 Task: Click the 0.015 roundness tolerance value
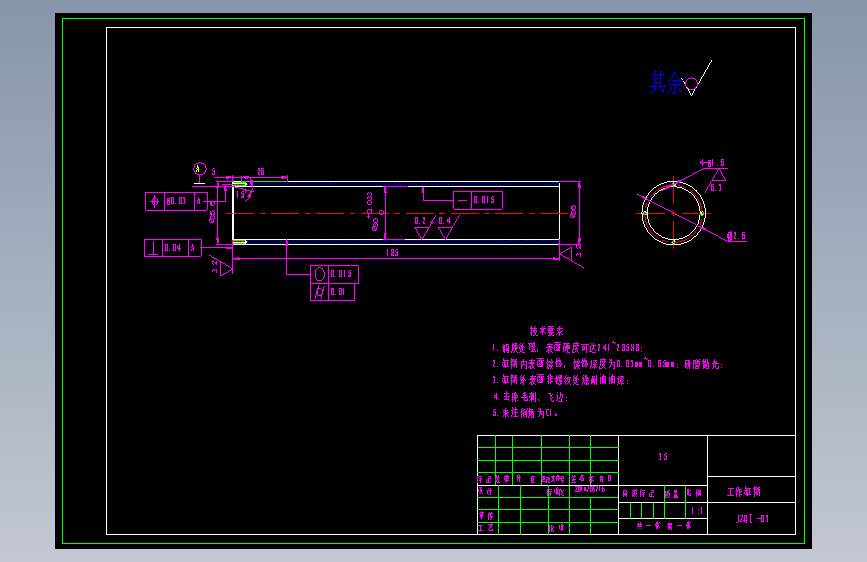pos(341,274)
